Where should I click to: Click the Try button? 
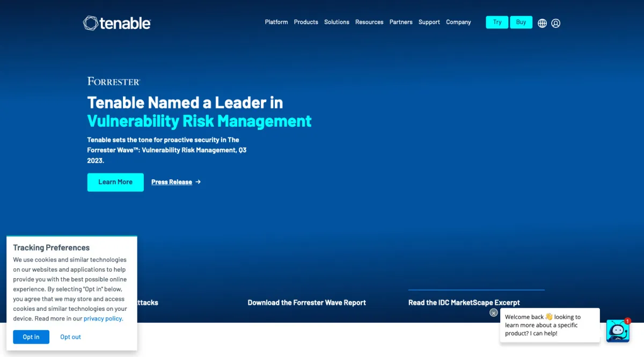pos(497,22)
